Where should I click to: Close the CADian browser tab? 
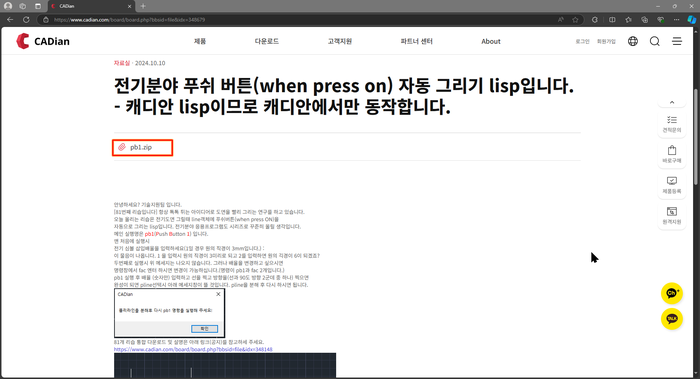129,6
